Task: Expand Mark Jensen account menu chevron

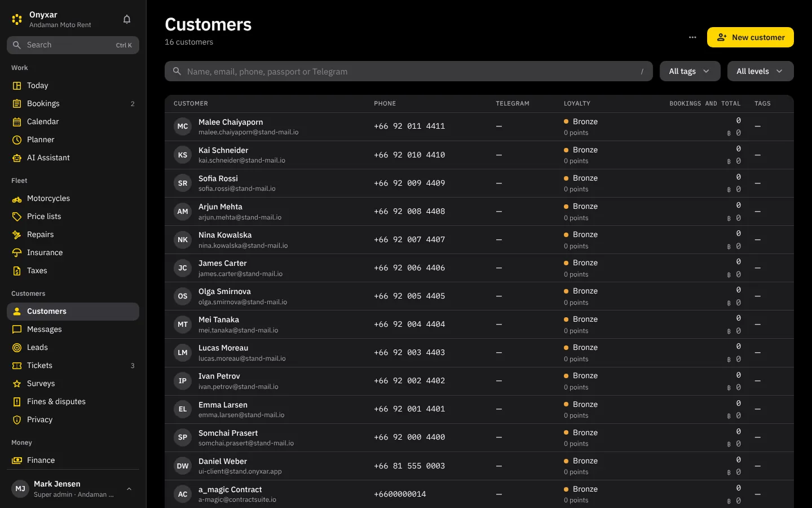Action: (129, 489)
